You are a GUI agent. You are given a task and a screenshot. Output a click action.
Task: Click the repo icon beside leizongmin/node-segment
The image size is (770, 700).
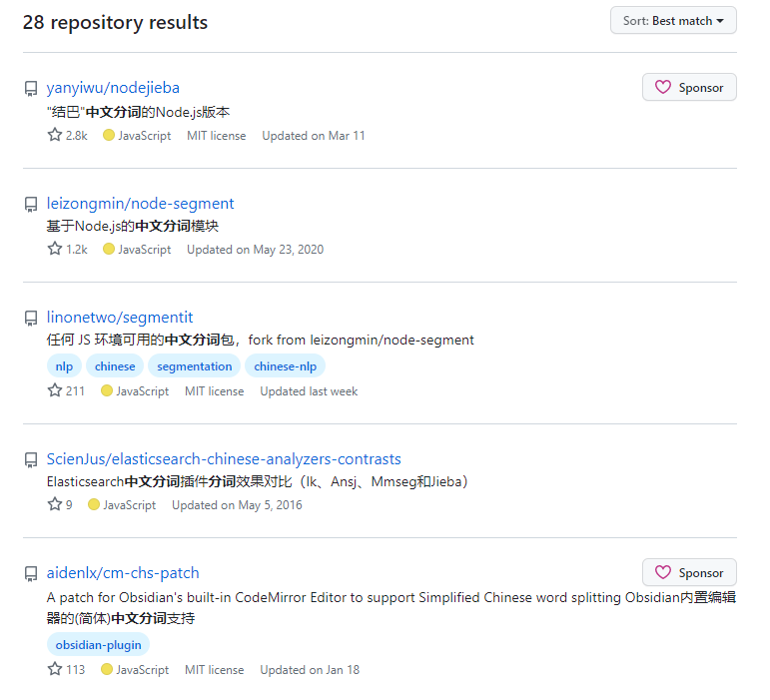pyautogui.click(x=31, y=204)
